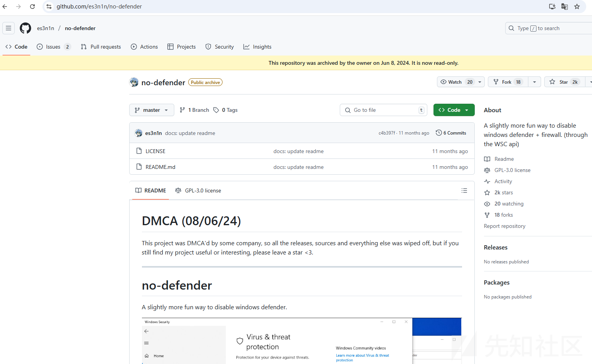Open the Actions tab
Image resolution: width=592 pixels, height=364 pixels.
coord(145,47)
